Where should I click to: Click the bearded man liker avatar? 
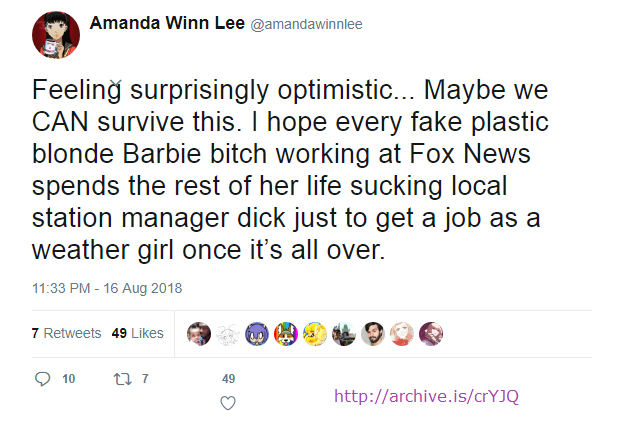point(374,333)
